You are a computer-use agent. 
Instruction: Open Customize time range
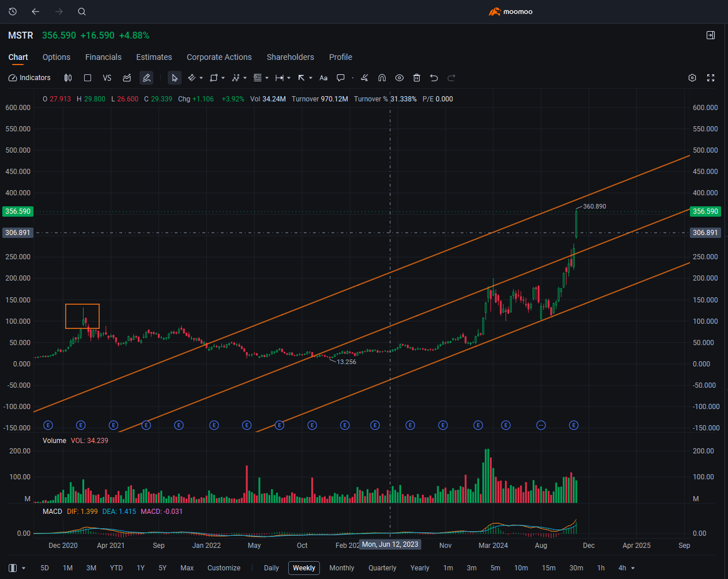pos(224,568)
